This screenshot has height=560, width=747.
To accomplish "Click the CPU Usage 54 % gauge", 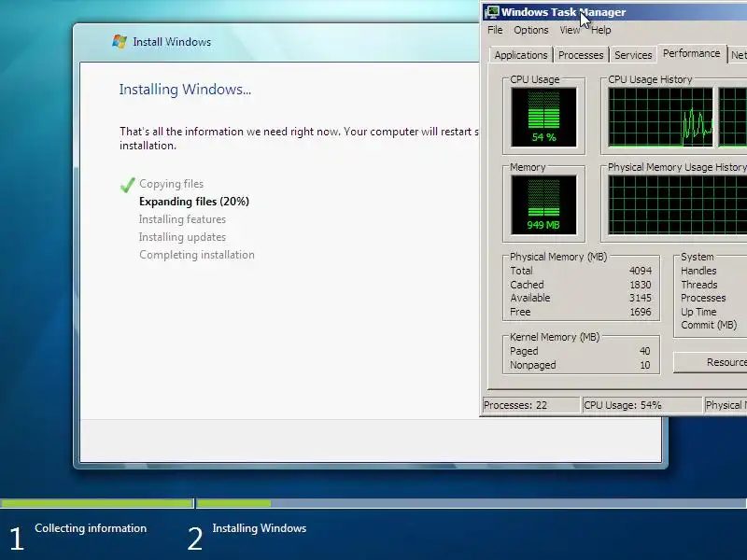I will [543, 118].
